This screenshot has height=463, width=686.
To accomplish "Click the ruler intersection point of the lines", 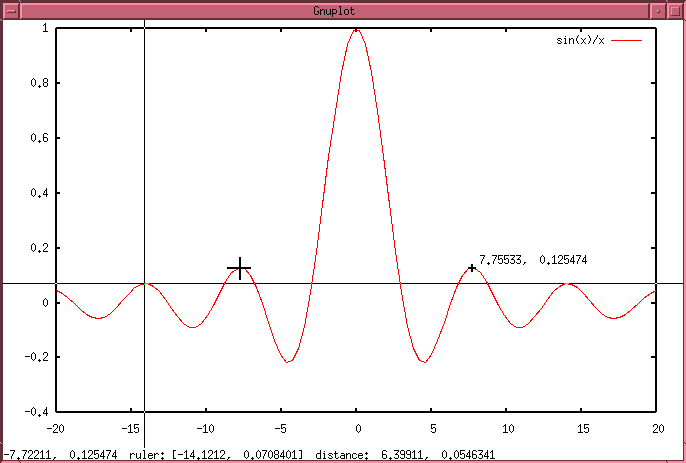I will [145, 283].
